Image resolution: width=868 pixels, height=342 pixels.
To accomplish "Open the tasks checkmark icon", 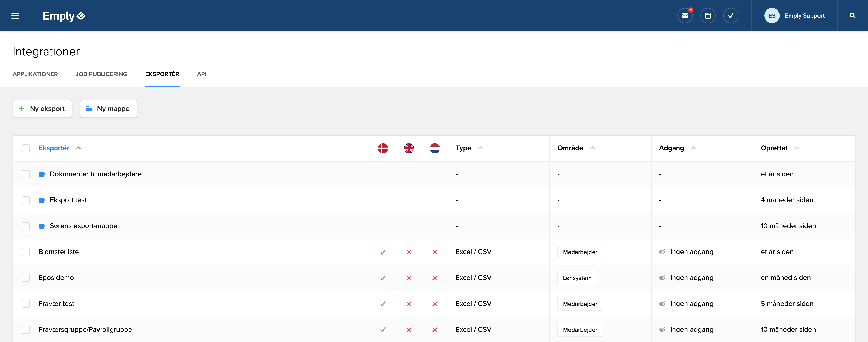I will (731, 16).
